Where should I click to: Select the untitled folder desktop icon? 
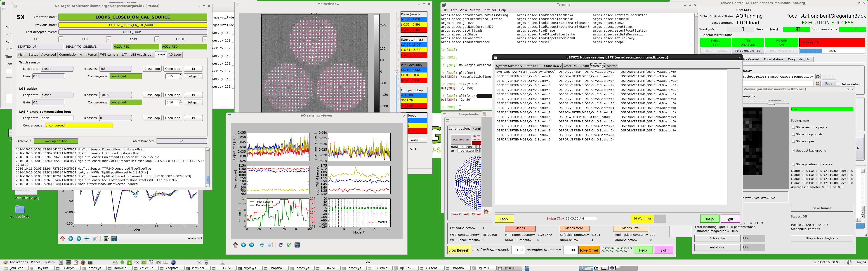point(20,211)
